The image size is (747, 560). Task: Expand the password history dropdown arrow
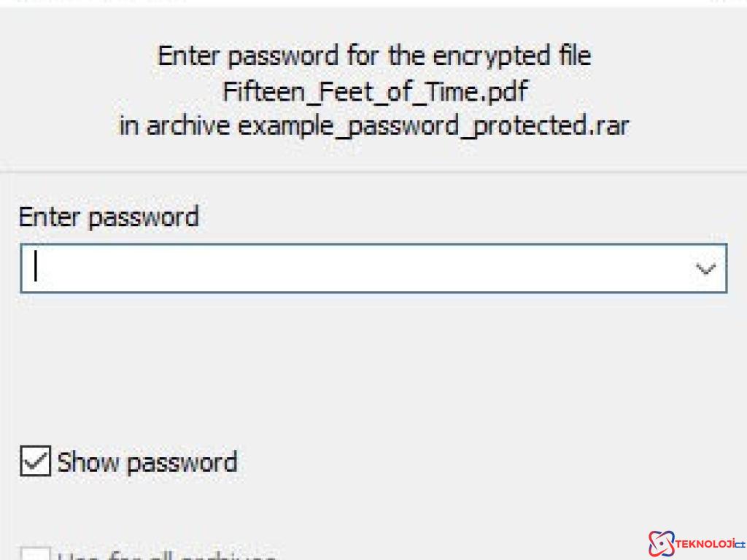tap(705, 269)
